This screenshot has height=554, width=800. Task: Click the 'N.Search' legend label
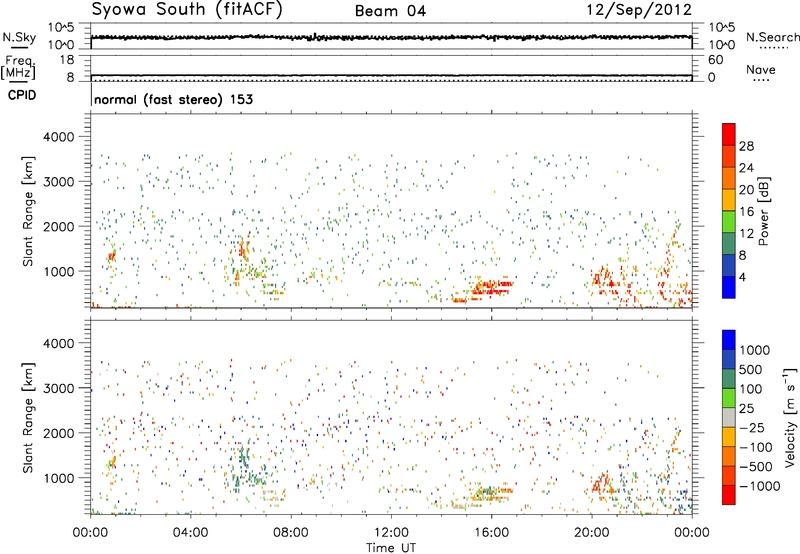coord(772,37)
